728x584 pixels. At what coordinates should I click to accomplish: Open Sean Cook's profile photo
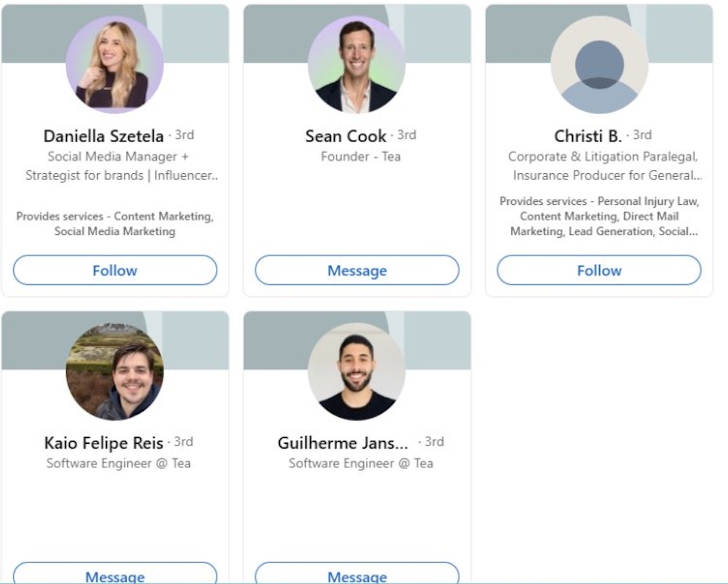(357, 65)
